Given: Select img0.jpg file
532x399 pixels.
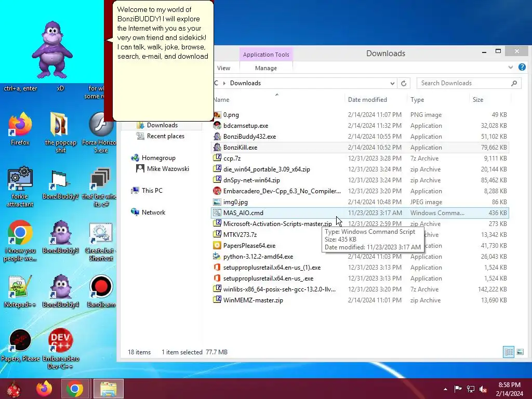Looking at the screenshot, I should click(x=361, y=202).
